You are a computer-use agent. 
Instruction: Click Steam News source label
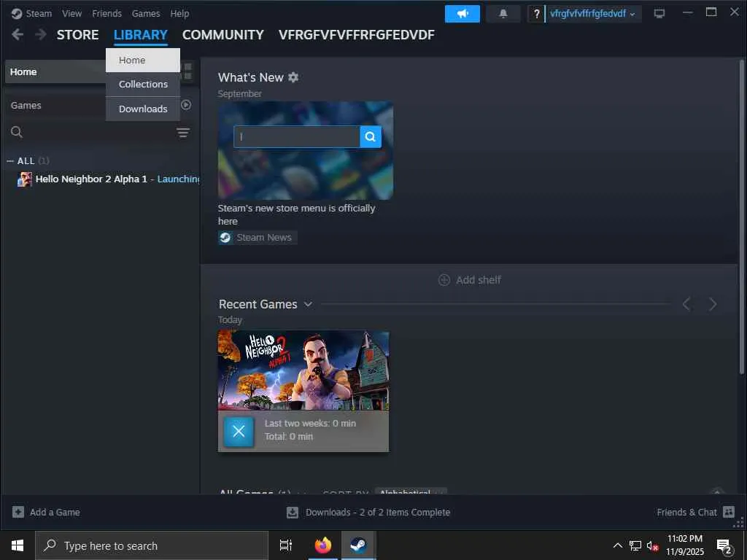[264, 238]
